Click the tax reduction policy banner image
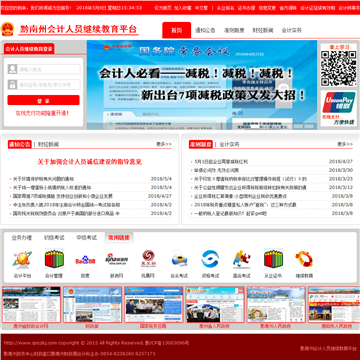This screenshot has height=360, width=360. [202, 85]
